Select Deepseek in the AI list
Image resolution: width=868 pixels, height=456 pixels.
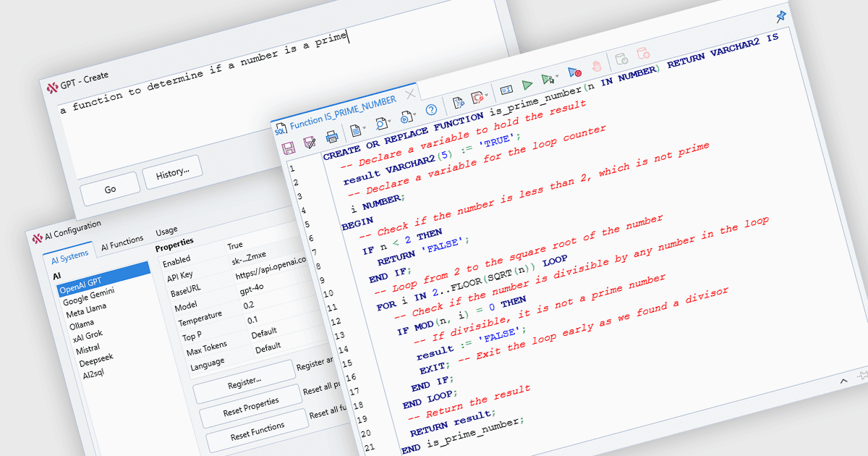95,360
